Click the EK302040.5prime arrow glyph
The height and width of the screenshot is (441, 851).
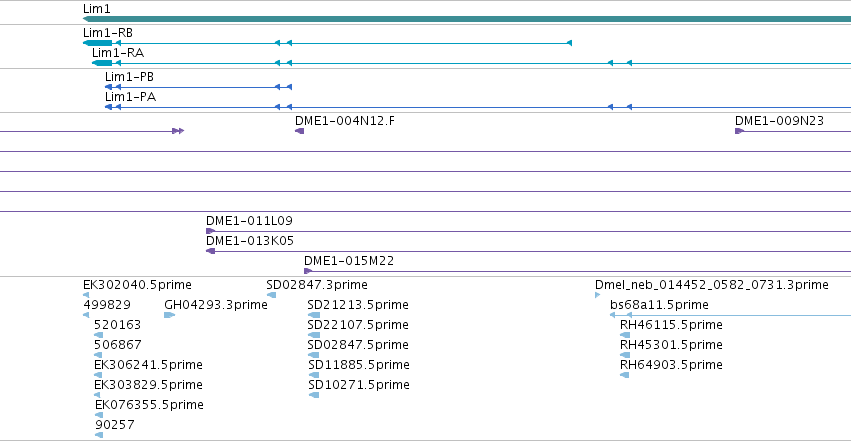86,295
